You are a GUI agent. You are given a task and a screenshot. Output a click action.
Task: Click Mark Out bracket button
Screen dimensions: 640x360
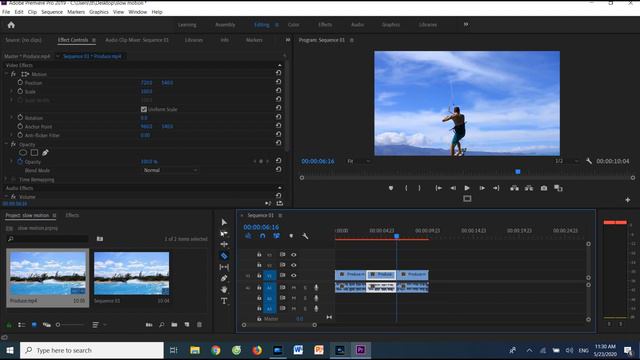pyautogui.click(x=420, y=188)
